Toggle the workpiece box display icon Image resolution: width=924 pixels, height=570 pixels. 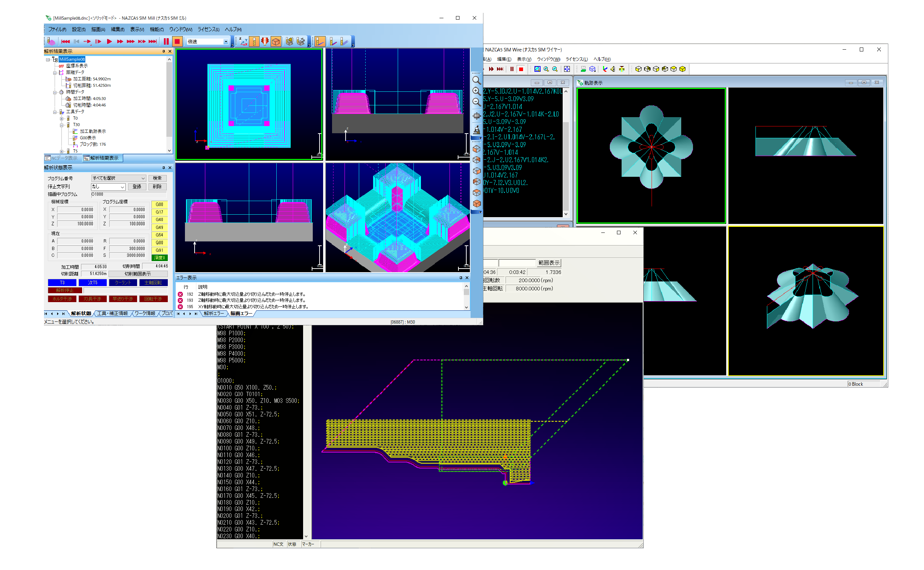[x=276, y=41]
